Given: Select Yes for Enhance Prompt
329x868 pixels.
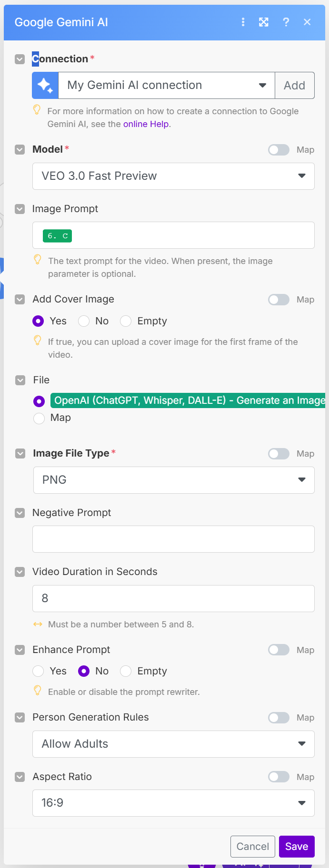Looking at the screenshot, I should tap(39, 671).
